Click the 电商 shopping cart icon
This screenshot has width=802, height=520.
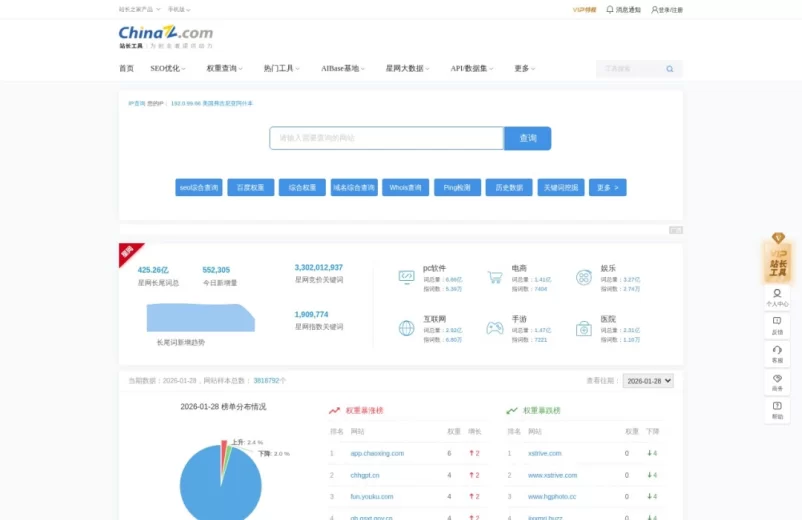(495, 277)
